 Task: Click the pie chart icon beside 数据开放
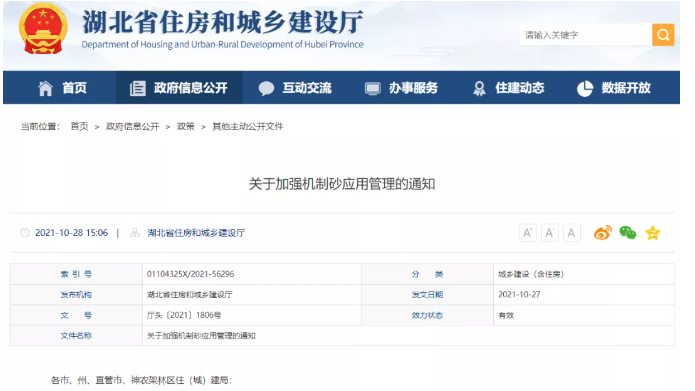(585, 88)
